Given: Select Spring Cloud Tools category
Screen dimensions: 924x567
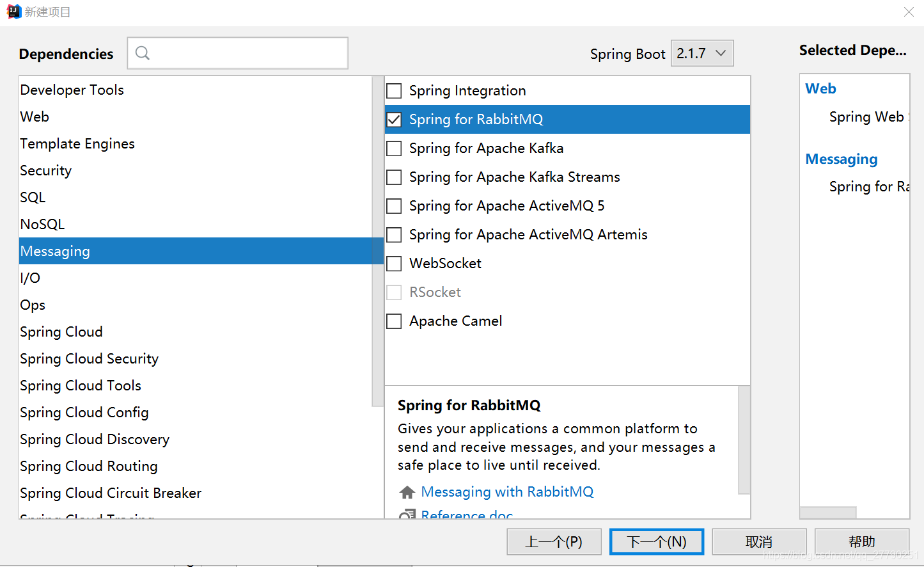Looking at the screenshot, I should [196, 385].
